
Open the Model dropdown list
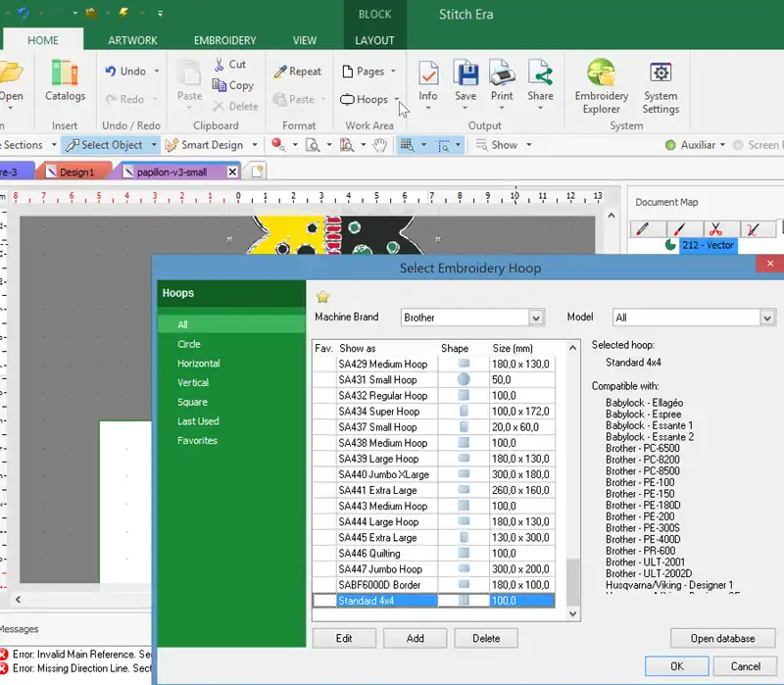[x=767, y=318]
